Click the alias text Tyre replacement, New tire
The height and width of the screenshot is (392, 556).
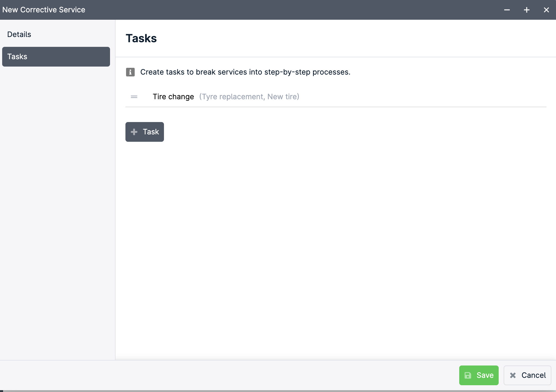(x=249, y=97)
